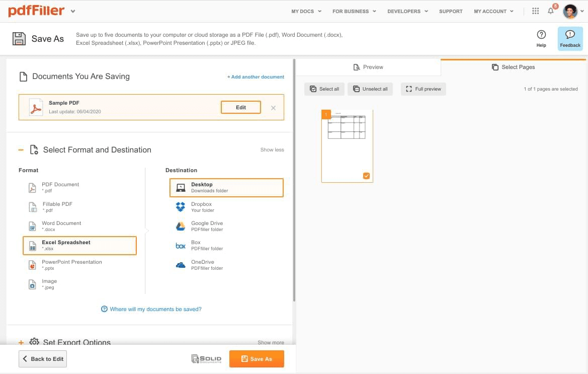Click the Set Export Options gear icon
588x374 pixels.
tap(34, 342)
